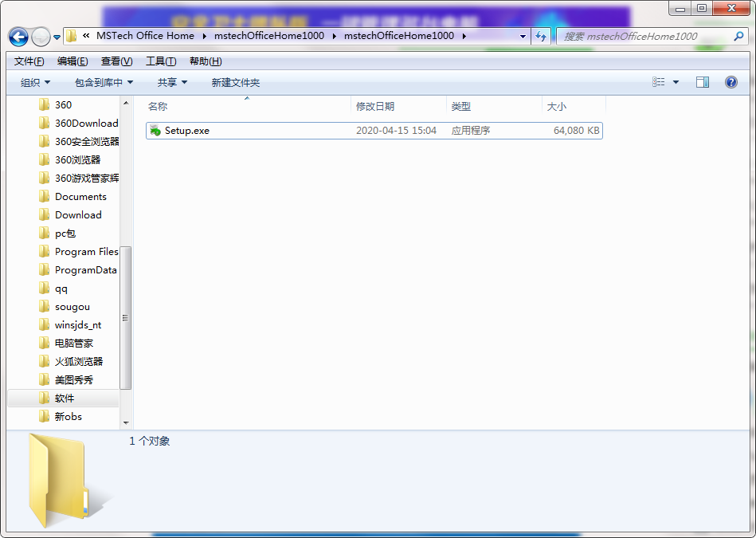
Task: Expand arrow after MSTech Office Home
Action: 205,36
